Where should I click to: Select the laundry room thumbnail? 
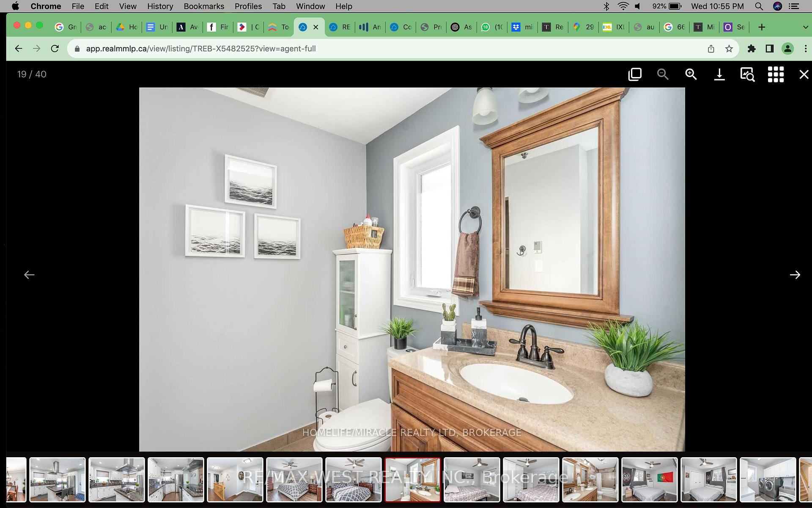click(768, 480)
